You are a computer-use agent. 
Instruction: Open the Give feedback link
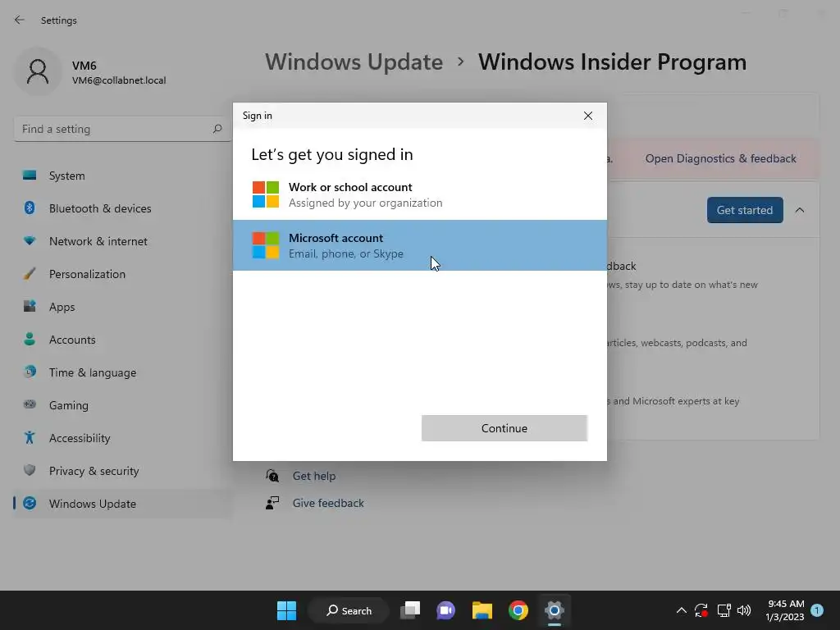328,503
